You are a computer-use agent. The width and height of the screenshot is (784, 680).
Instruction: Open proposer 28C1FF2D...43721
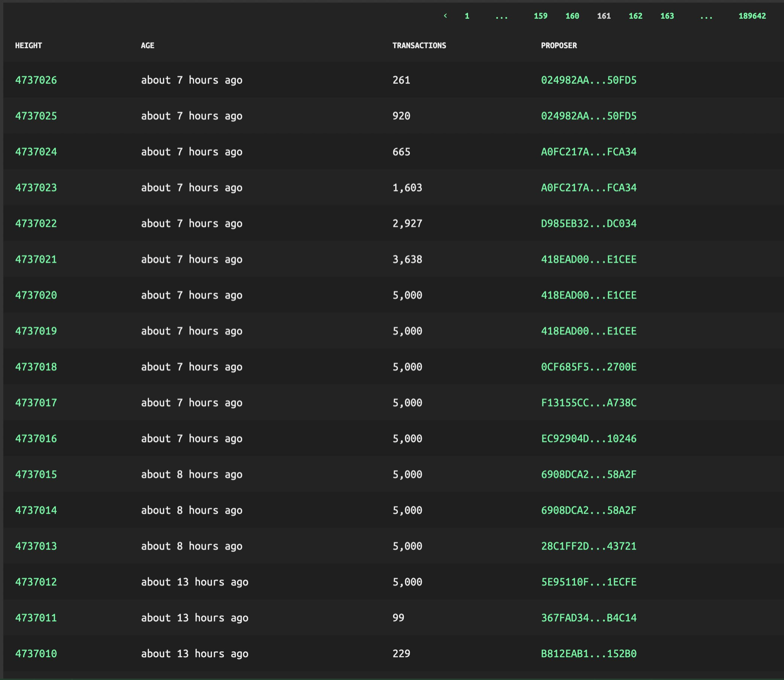pos(589,546)
